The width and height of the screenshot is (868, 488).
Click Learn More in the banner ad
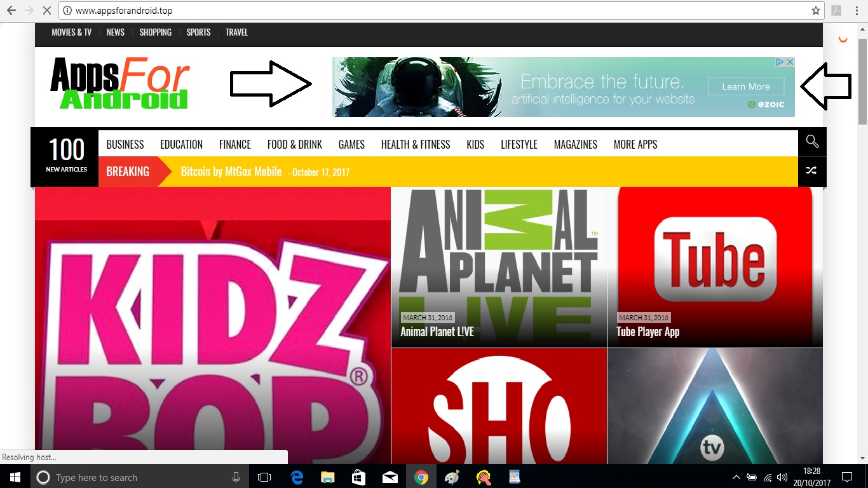pos(745,86)
